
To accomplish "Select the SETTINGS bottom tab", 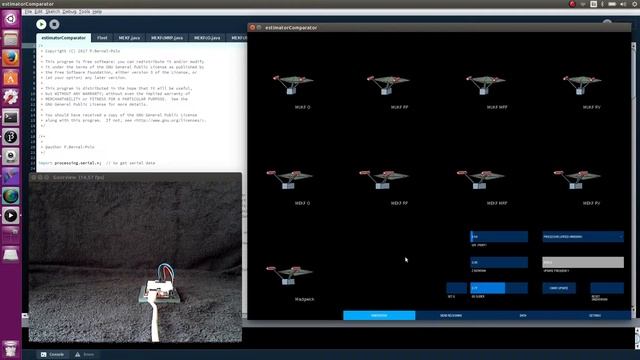I will 595,315.
